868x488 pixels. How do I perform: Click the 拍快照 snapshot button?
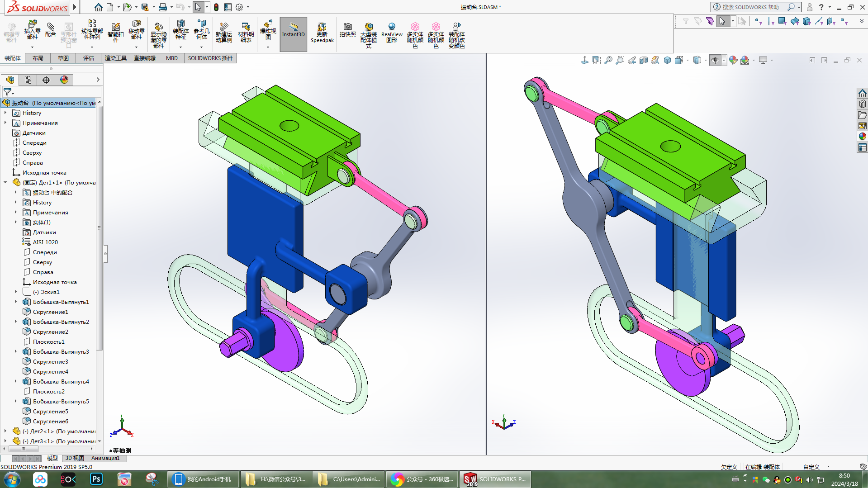[x=348, y=30]
